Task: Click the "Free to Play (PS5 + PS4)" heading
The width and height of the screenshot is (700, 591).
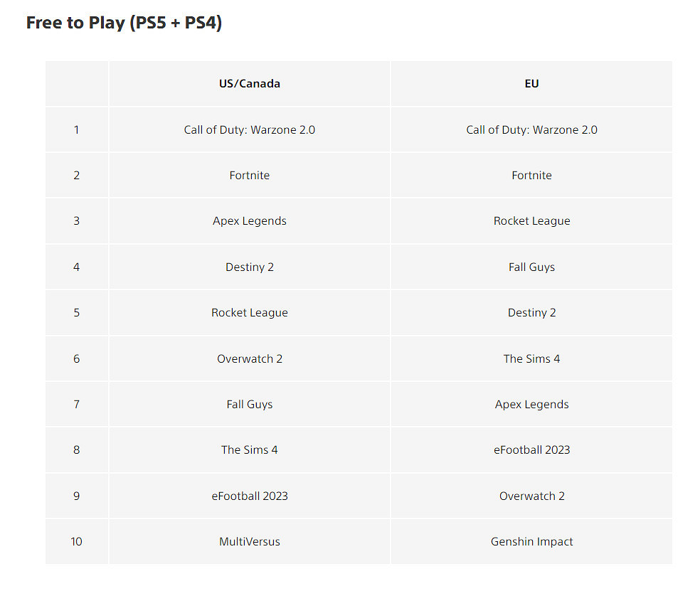Action: (x=124, y=23)
